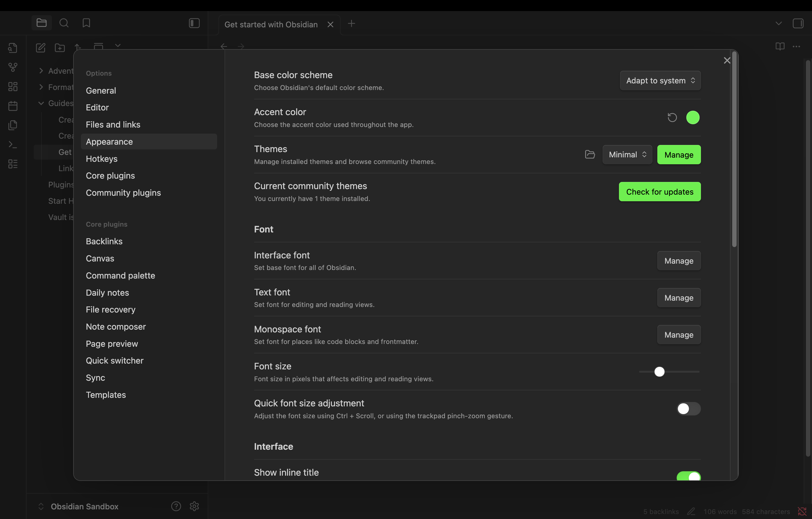
Task: Open the Minimal theme dropdown
Action: coord(627,154)
